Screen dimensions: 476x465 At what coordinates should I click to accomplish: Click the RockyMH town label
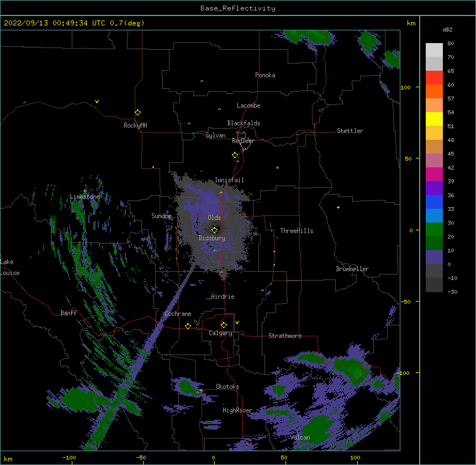click(x=135, y=125)
